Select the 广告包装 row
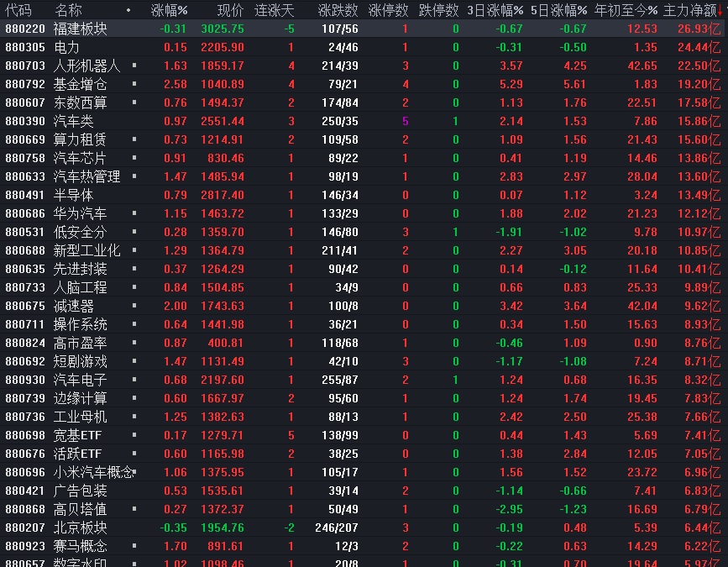This screenshot has width=728, height=567. pyautogui.click(x=364, y=491)
